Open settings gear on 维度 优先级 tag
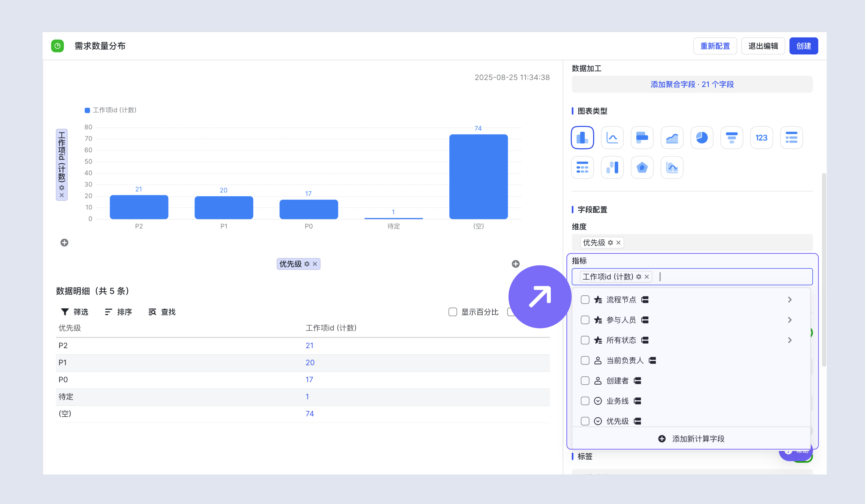 click(x=610, y=243)
